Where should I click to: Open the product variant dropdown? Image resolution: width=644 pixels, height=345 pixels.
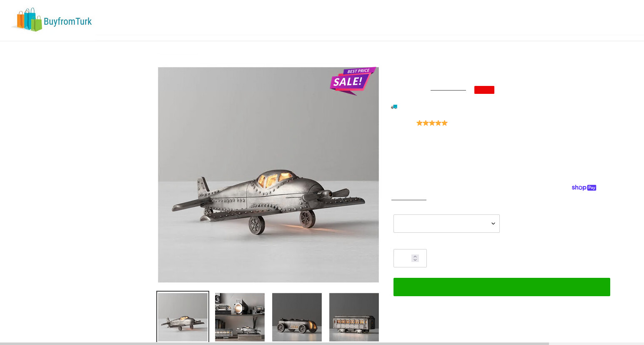(446, 224)
